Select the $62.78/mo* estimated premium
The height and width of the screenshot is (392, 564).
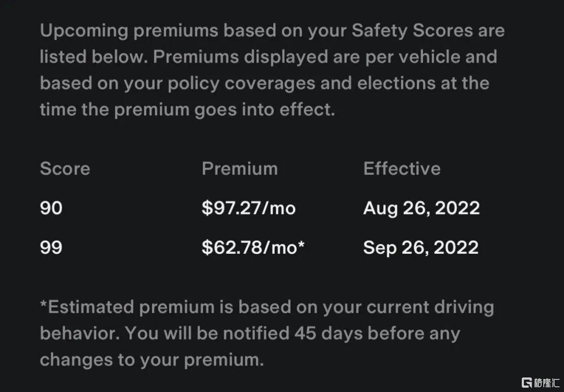click(x=253, y=247)
